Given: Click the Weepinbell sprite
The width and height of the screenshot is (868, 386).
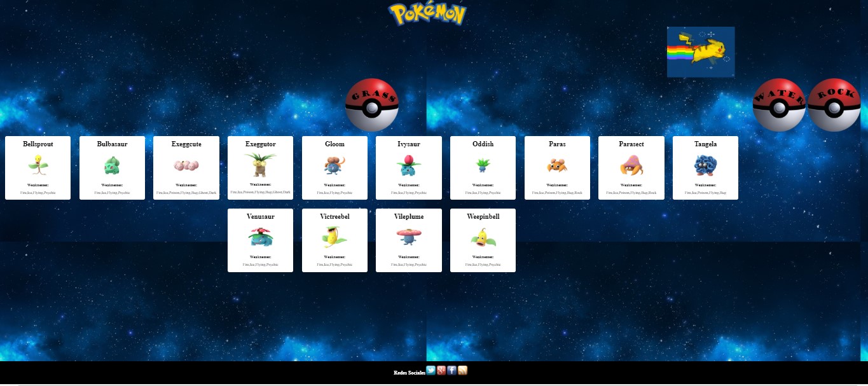Looking at the screenshot, I should pos(483,238).
